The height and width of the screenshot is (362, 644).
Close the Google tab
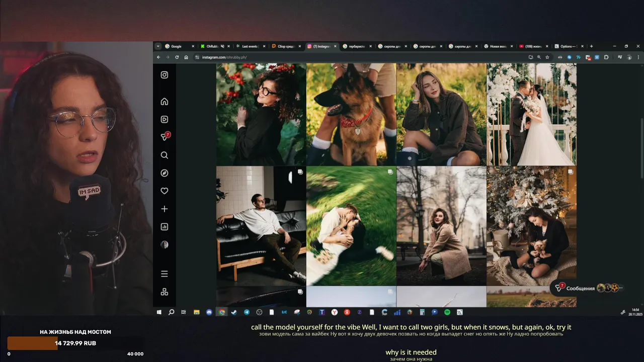pyautogui.click(x=193, y=46)
